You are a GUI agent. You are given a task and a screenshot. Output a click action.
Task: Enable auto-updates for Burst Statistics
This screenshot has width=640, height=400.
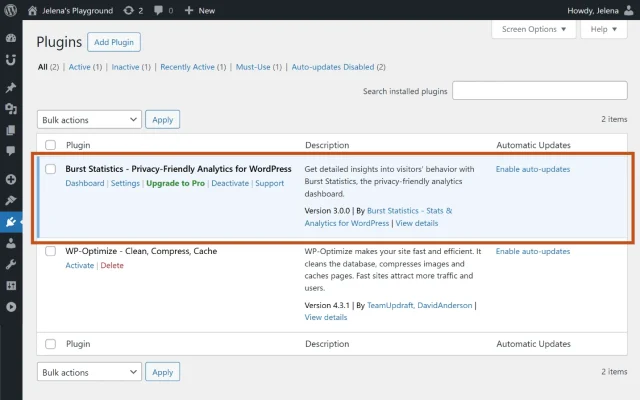point(533,169)
